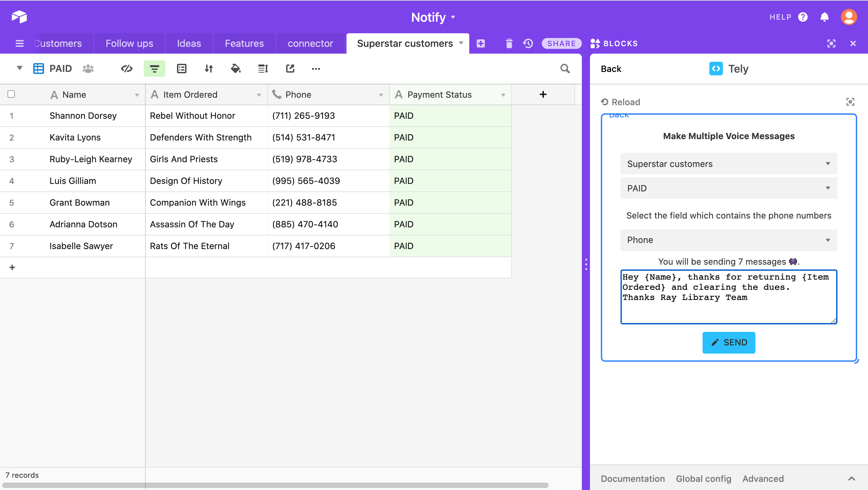Open the Superstar customers table dropdown
This screenshot has width=868, height=490.
[x=728, y=164]
